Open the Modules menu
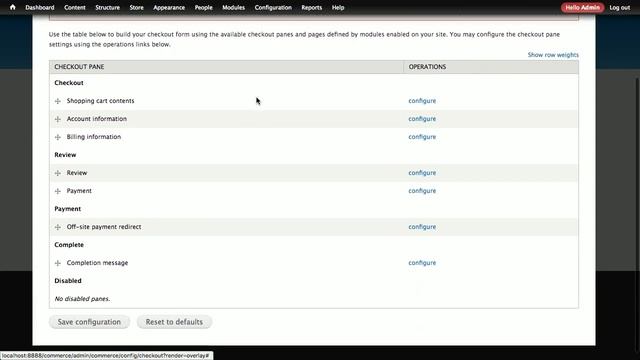The image size is (640, 360). (233, 7)
